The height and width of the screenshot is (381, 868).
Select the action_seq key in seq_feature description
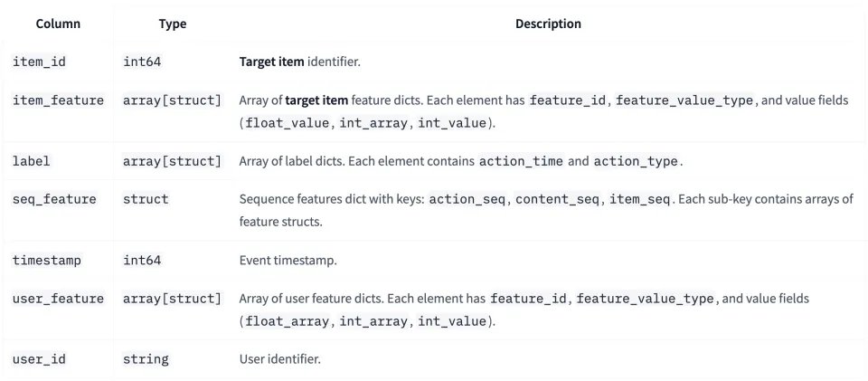(472, 199)
